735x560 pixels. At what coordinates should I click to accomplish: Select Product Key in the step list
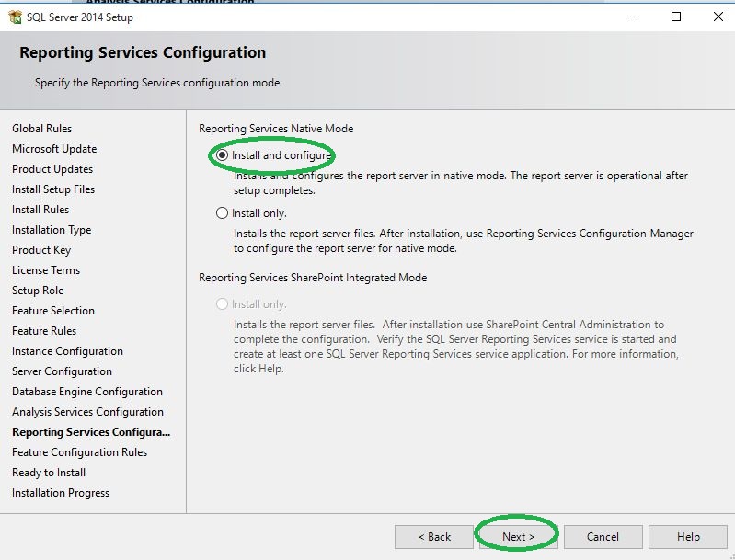click(41, 250)
